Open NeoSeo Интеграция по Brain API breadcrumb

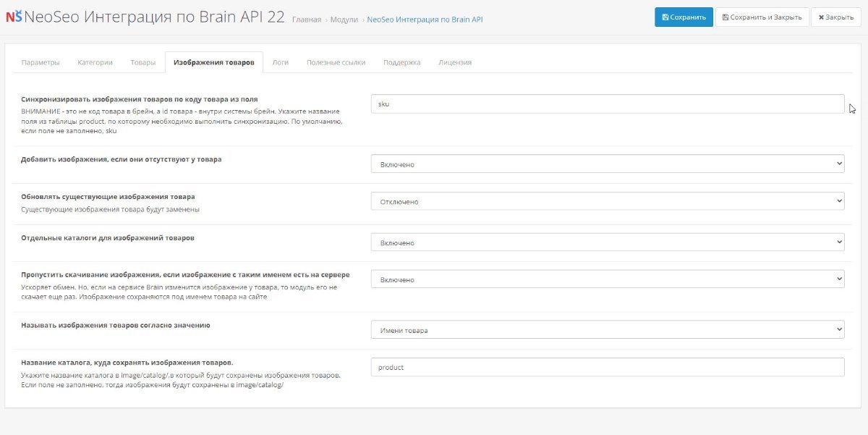click(x=425, y=20)
